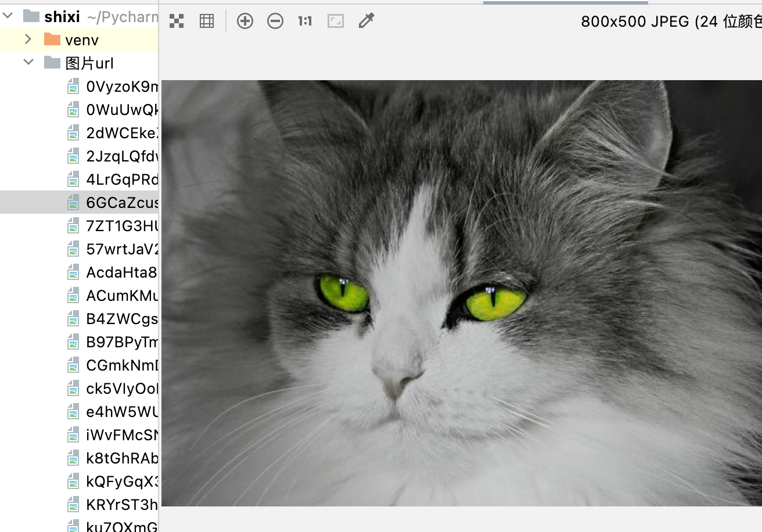The image size is (762, 532).
Task: Click the image icon beside 0VyzoK9
Action: 73,86
